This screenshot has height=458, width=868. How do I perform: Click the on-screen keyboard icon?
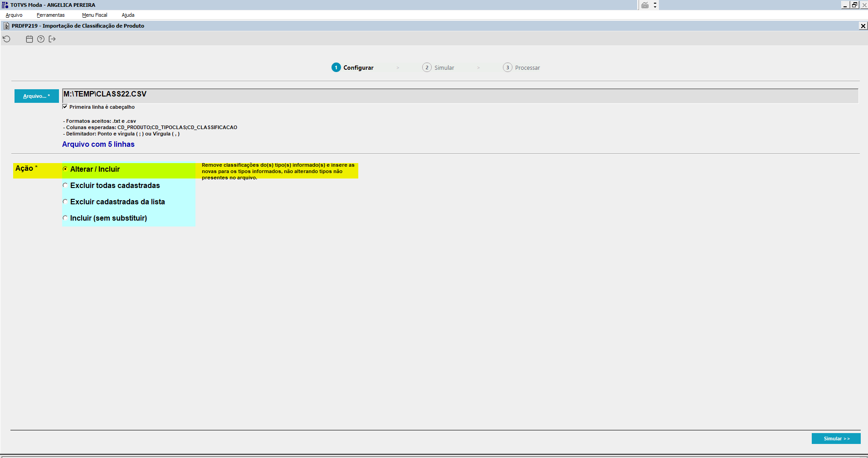point(645,5)
